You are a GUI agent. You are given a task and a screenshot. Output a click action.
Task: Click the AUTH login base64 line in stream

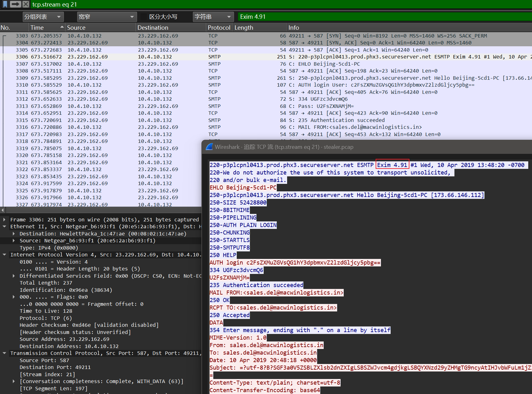coord(295,262)
